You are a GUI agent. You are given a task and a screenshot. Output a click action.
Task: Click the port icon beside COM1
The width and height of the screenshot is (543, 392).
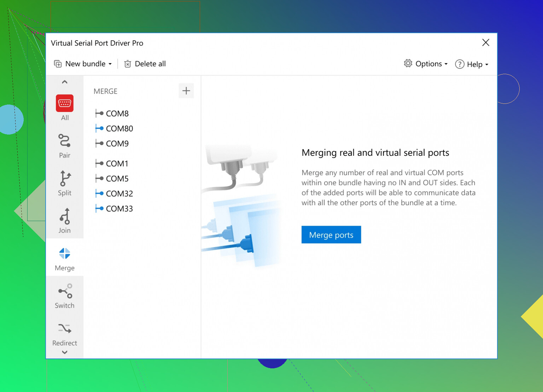click(99, 164)
